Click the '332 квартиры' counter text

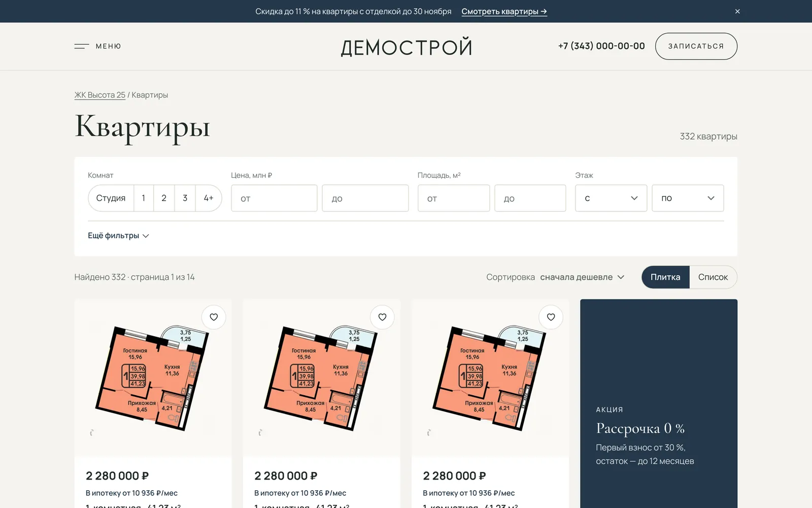coord(708,136)
